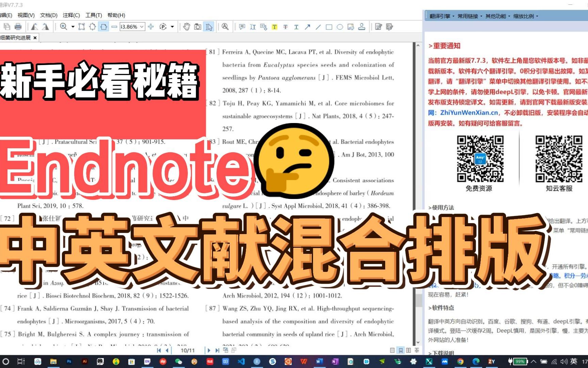Select the line drawing tool

318,27
